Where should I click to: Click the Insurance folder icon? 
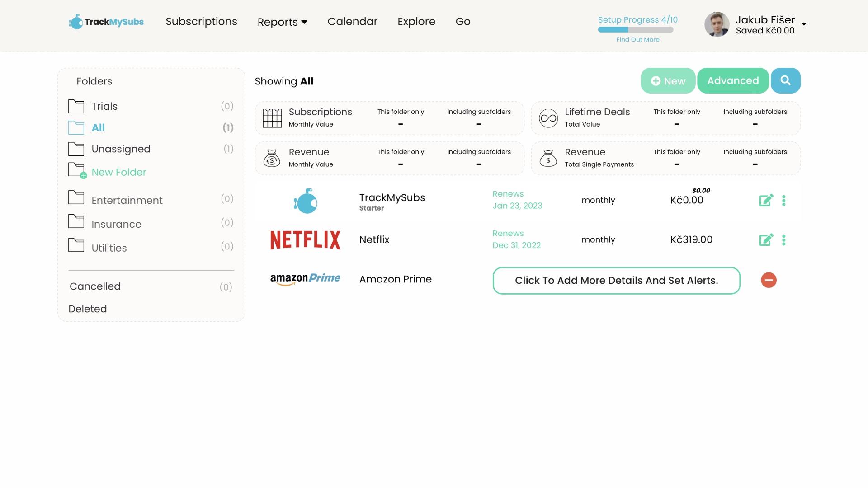[76, 221]
